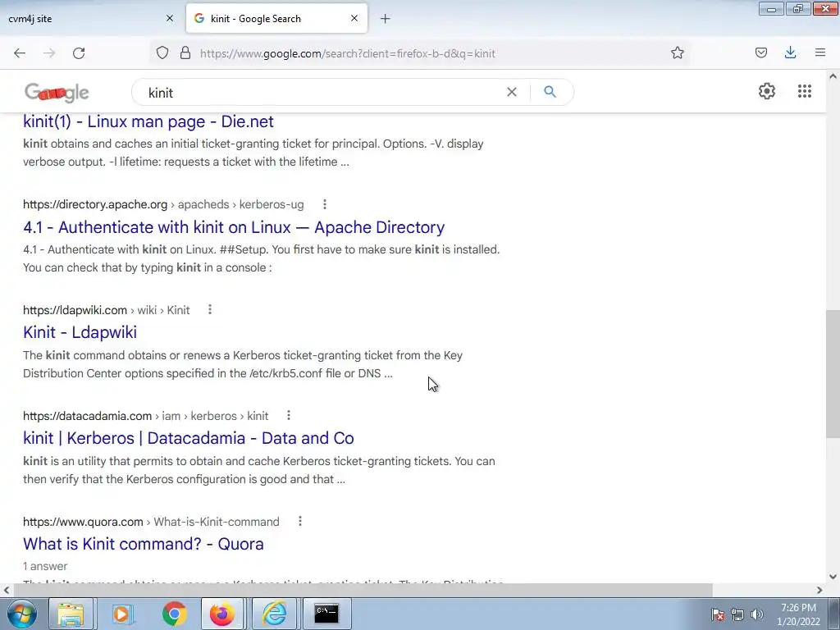Screen dimensions: 840x630
Task: Click the volume speaker tray icon
Action: click(756, 614)
